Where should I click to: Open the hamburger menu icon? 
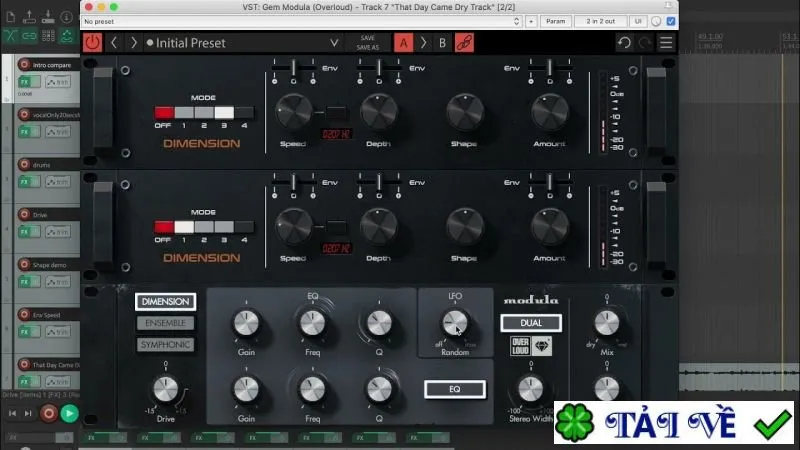coord(666,43)
